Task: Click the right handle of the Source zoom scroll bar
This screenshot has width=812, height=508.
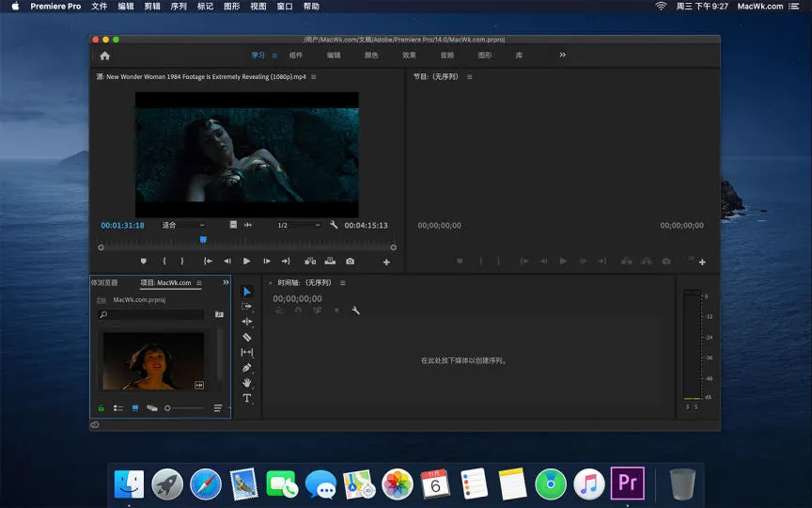Action: click(393, 247)
